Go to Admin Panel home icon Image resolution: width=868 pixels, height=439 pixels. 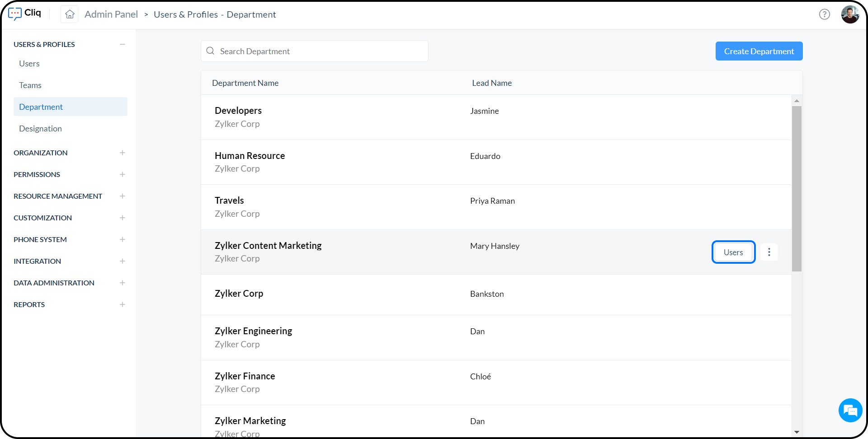70,14
